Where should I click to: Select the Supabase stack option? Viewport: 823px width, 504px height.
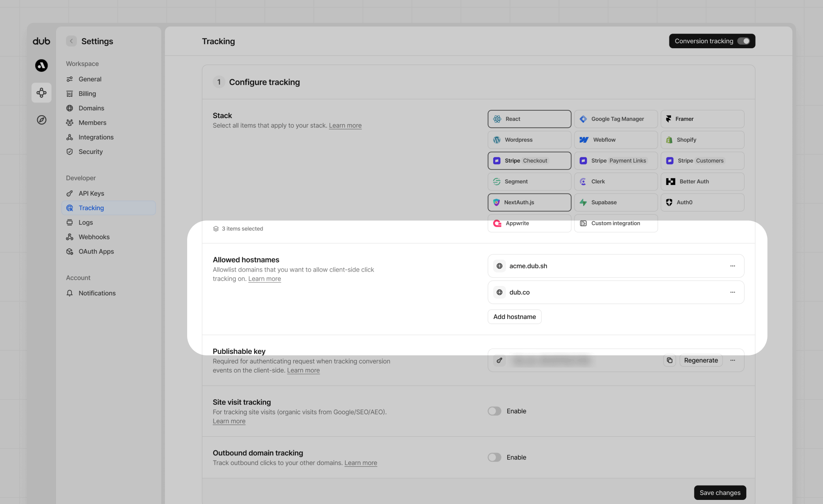point(616,202)
